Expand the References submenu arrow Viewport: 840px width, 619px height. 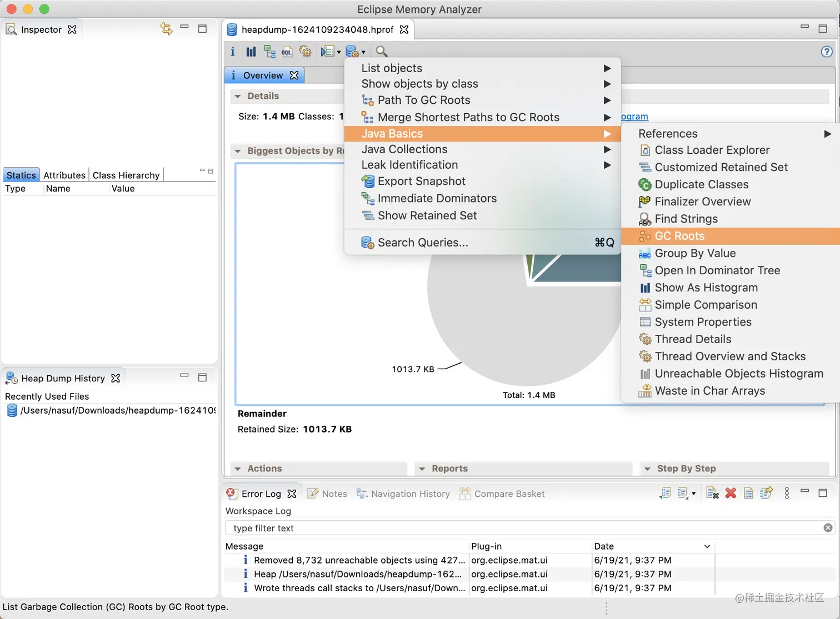(828, 134)
